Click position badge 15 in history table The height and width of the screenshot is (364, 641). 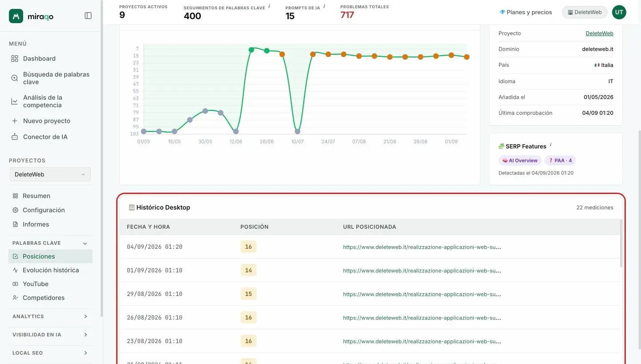[248, 294]
